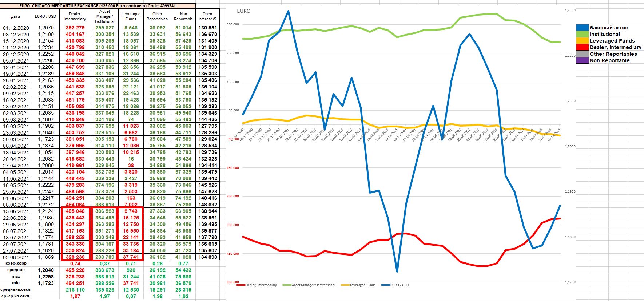Select the yellow Leveraged Funds legend swatch
This screenshot has width=644, height=301.
tap(583, 41)
